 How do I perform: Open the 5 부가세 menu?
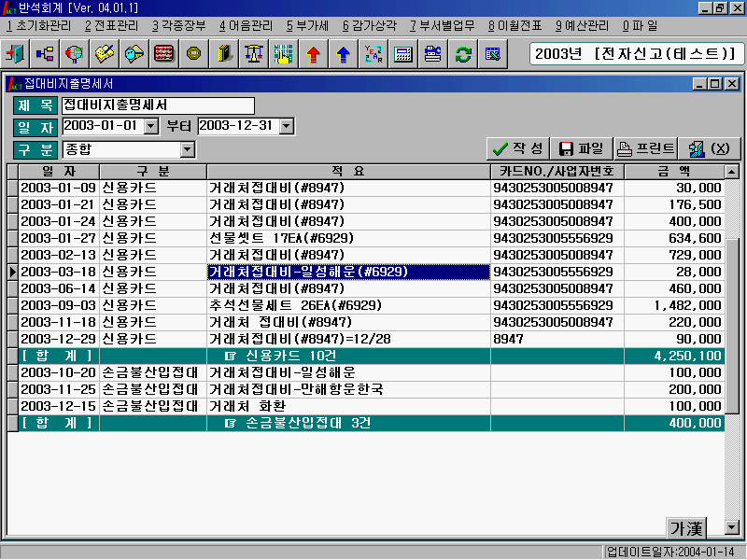pyautogui.click(x=308, y=26)
